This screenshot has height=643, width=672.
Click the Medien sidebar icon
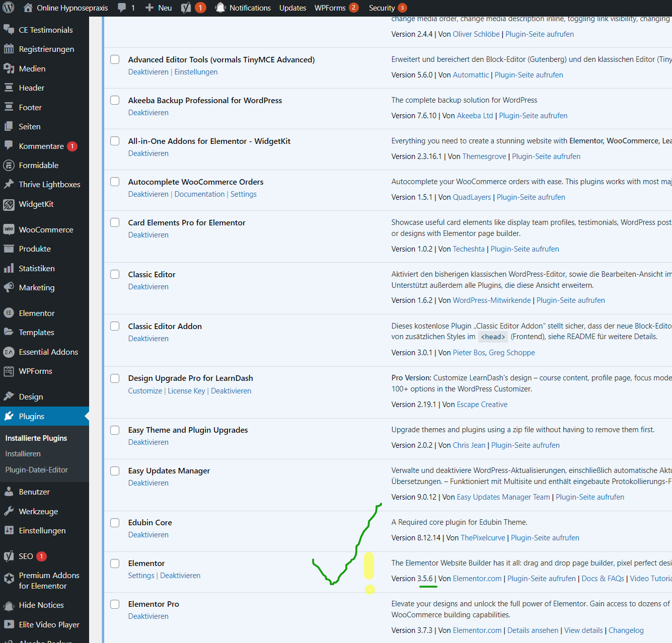(x=9, y=68)
